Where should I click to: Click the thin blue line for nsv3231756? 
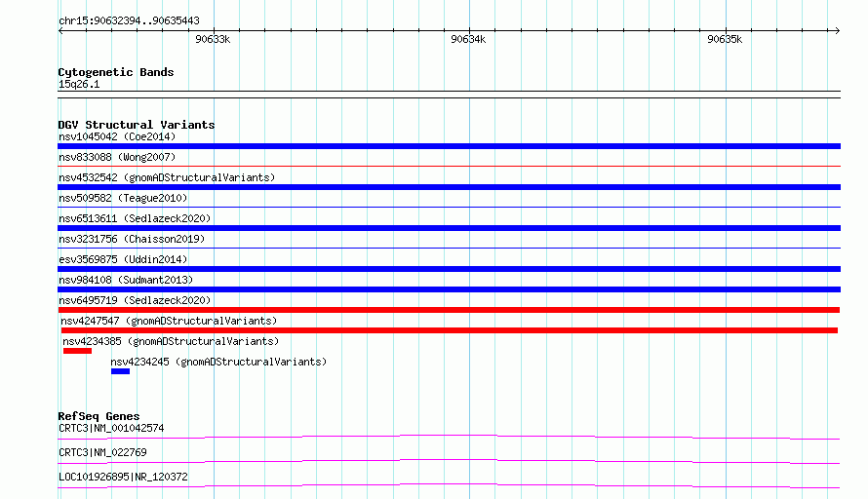pyautogui.click(x=449, y=248)
